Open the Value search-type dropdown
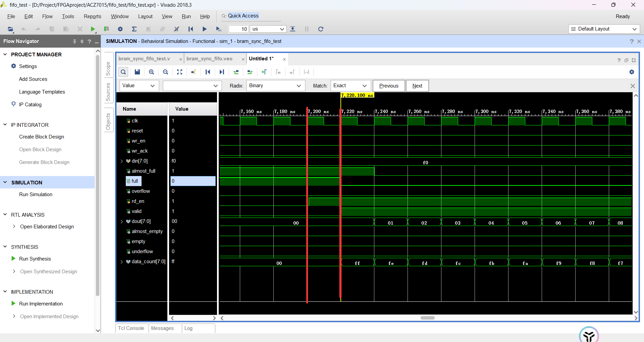 (x=139, y=86)
